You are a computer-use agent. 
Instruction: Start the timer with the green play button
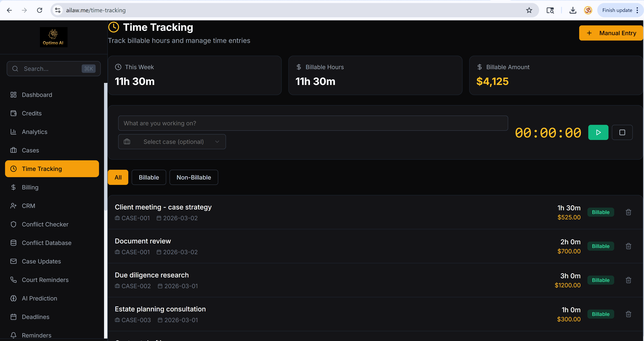[598, 132]
